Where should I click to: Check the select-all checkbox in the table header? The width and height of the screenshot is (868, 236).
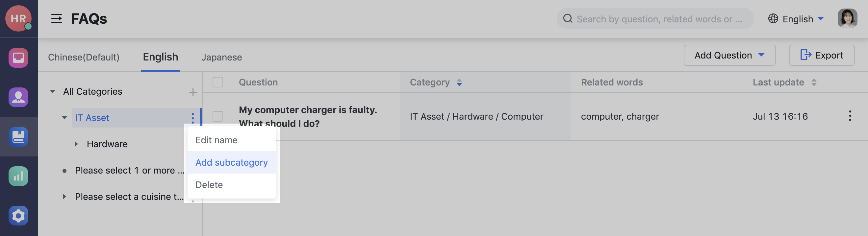point(217,82)
